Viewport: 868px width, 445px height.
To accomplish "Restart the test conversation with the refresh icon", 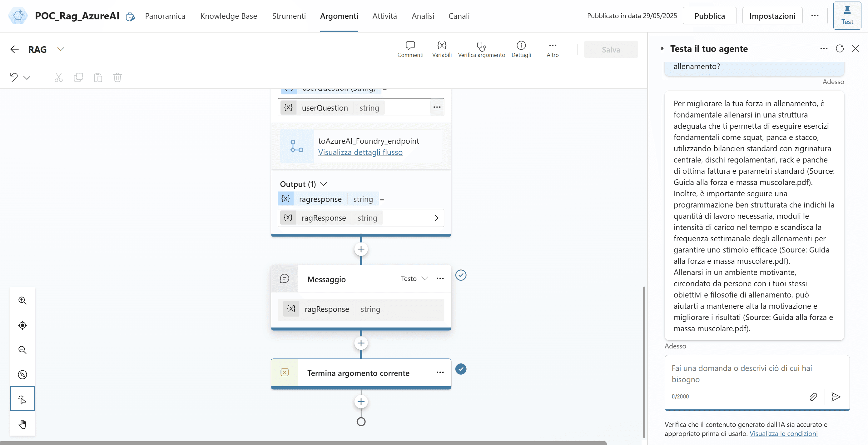I will click(840, 48).
